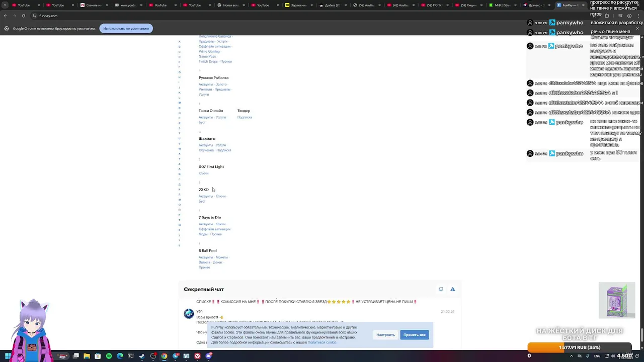Open the 2XKO game heading
The height and width of the screenshot is (362, 644).
[203, 190]
